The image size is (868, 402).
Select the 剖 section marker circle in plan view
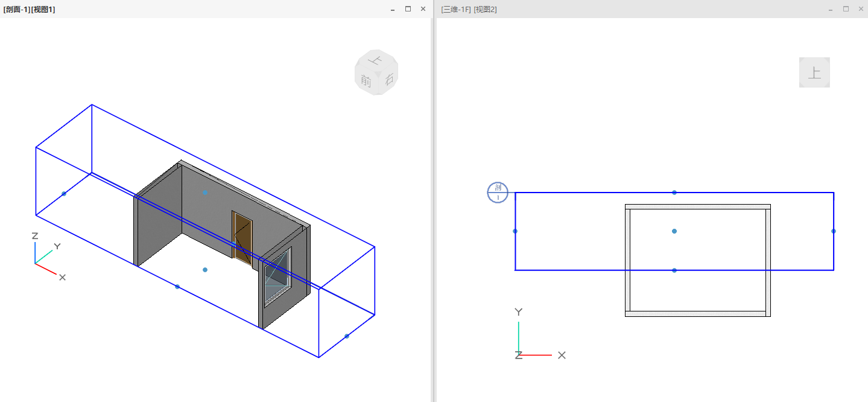(498, 193)
